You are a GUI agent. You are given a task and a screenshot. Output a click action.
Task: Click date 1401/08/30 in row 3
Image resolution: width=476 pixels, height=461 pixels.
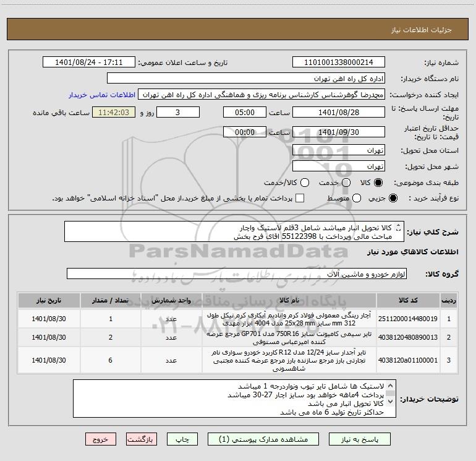tap(49, 360)
